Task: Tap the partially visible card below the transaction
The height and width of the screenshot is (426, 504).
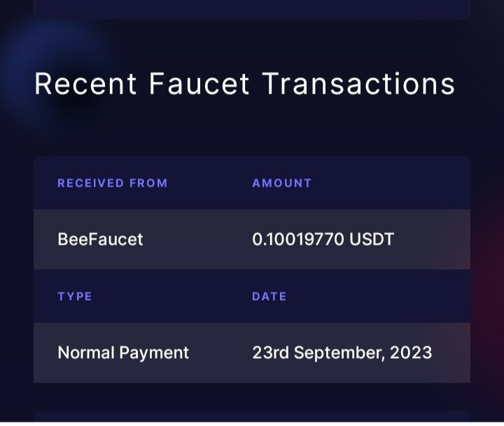Action: (x=252, y=416)
